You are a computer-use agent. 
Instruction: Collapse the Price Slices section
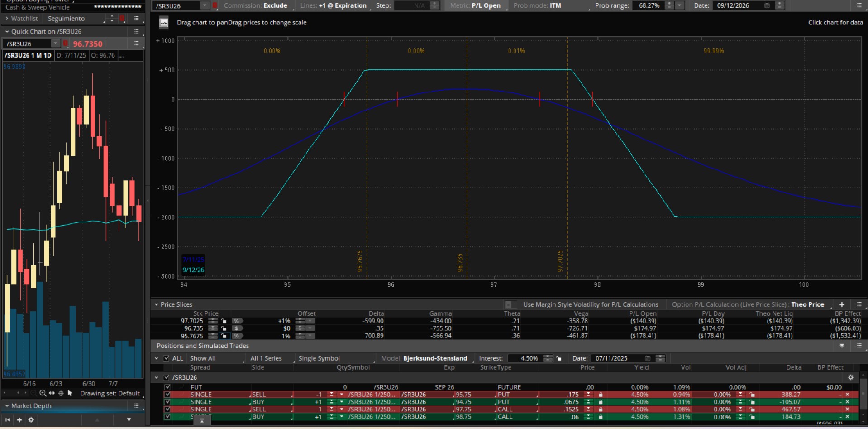click(x=156, y=304)
